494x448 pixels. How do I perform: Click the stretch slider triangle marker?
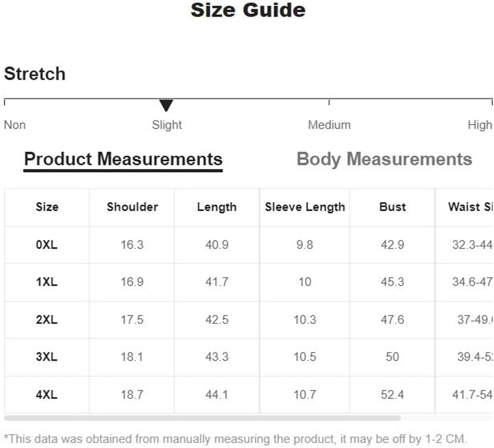[166, 105]
